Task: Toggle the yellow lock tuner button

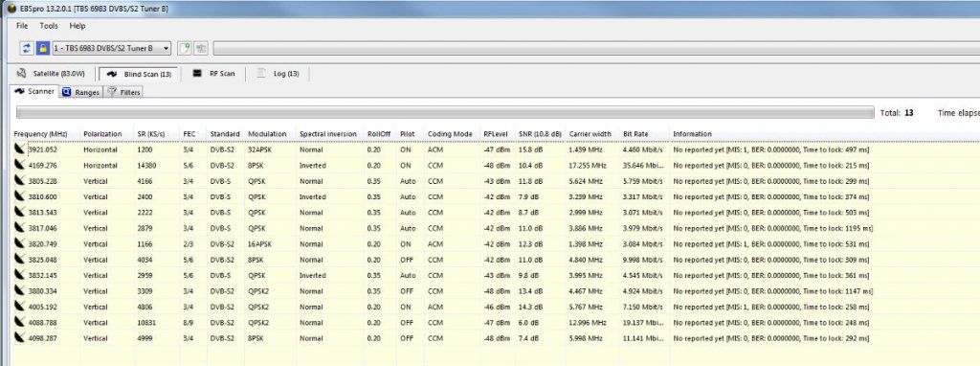Action: (42, 48)
